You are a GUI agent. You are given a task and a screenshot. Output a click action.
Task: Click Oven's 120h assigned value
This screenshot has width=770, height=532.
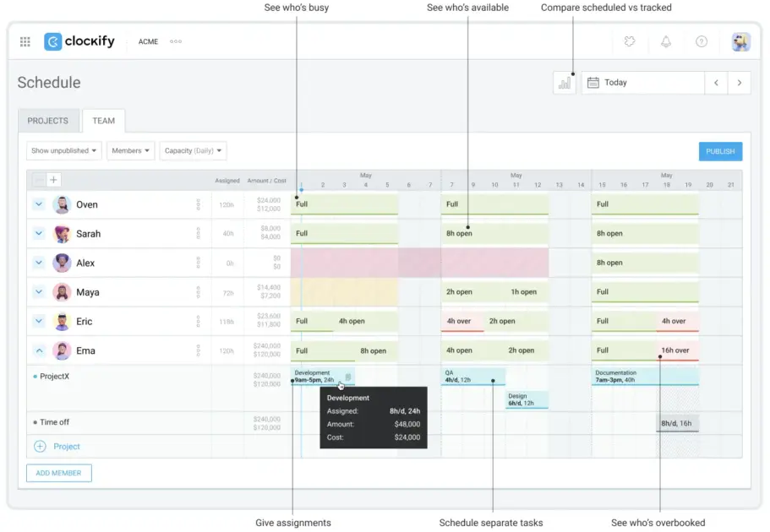(x=227, y=204)
